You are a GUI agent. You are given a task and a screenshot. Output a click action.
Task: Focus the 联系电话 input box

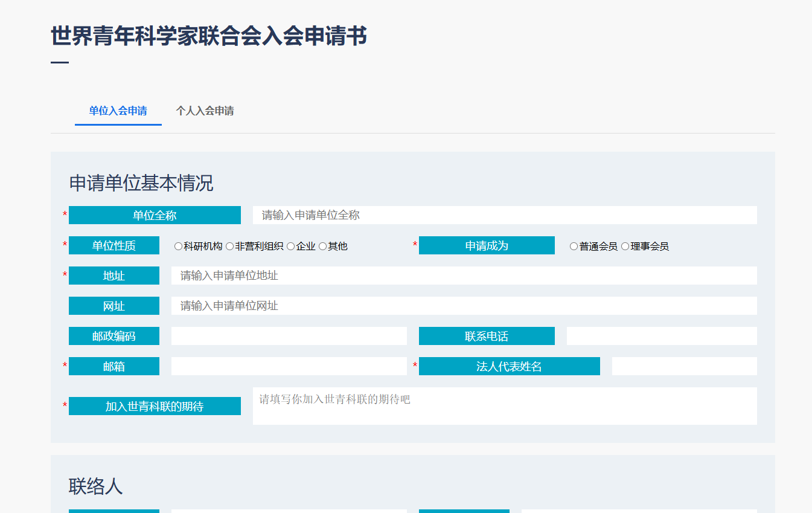coord(661,336)
